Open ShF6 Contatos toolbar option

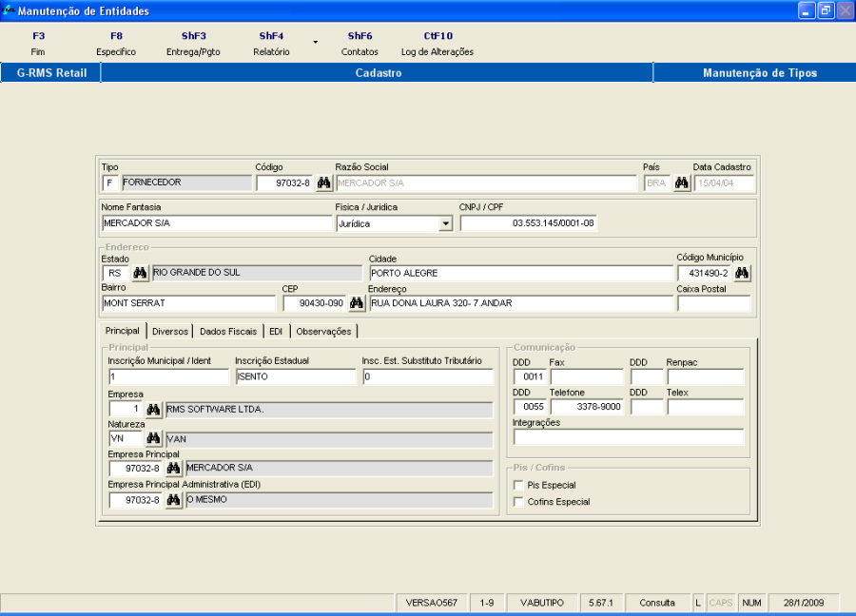[360, 44]
